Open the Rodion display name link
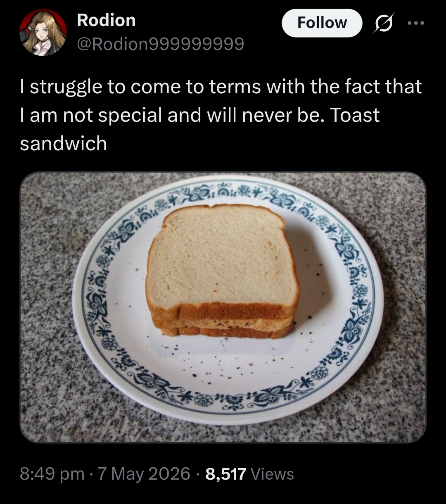 (x=106, y=20)
